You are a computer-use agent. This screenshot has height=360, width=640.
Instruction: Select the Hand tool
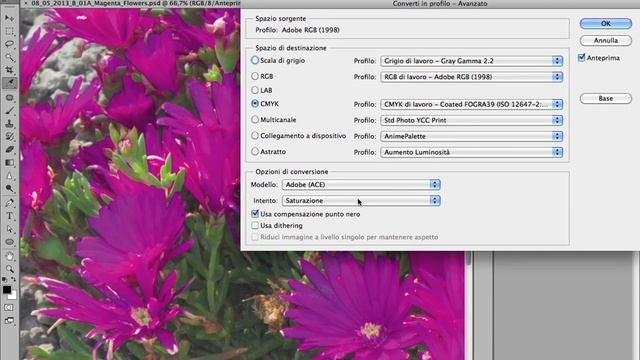[x=9, y=256]
